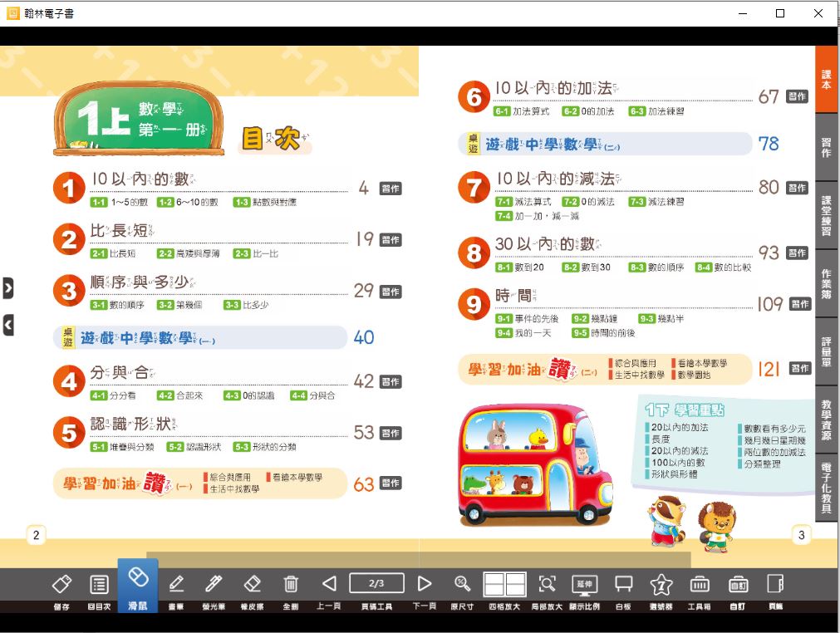Open chapter 9 '時間'
Viewport: 840px width, 633px height.
[515, 295]
